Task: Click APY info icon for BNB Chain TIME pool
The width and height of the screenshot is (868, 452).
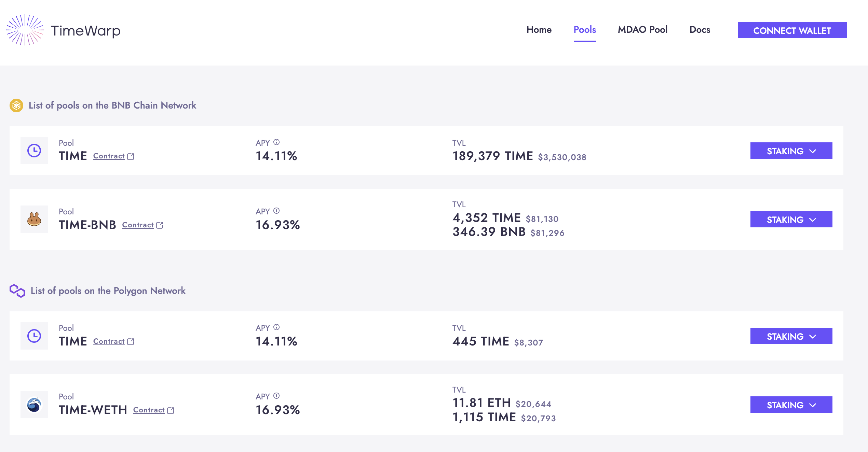Action: click(276, 142)
